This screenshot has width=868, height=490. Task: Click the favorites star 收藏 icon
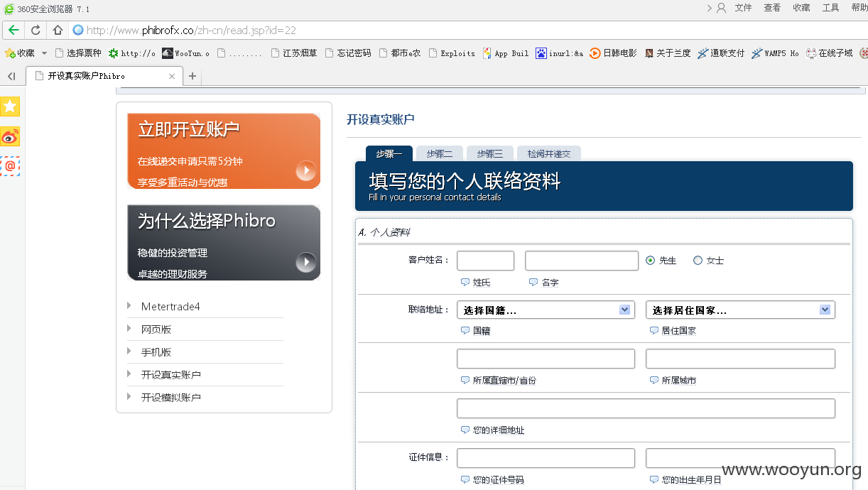(x=19, y=53)
